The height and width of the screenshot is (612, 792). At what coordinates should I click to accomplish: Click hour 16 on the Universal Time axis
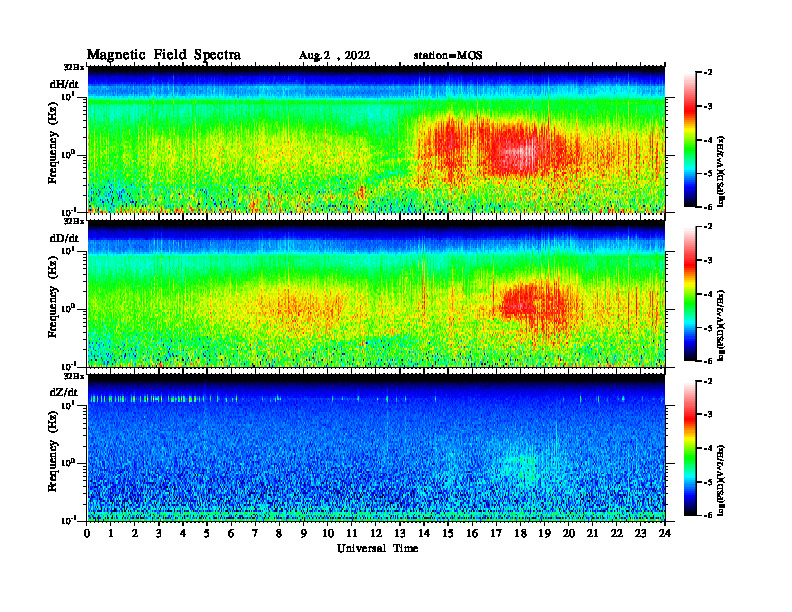472,533
